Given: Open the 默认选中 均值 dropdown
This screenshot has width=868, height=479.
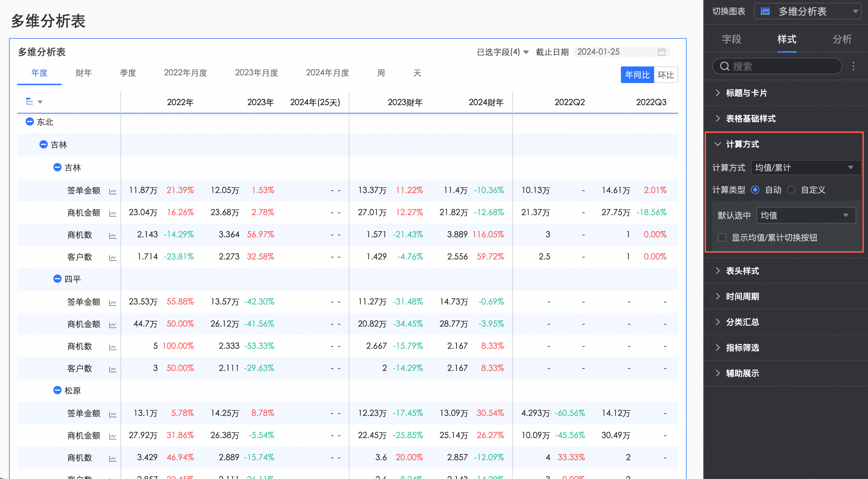Looking at the screenshot, I should (806, 215).
